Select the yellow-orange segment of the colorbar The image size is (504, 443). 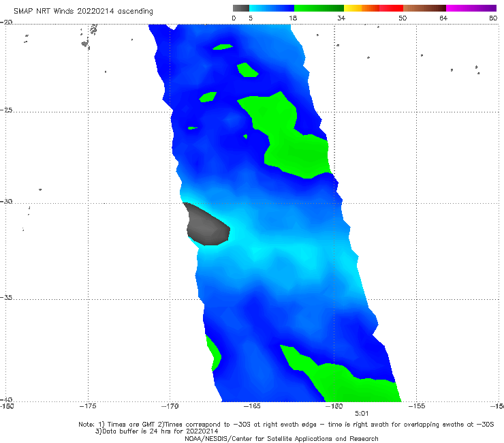(x=362, y=8)
